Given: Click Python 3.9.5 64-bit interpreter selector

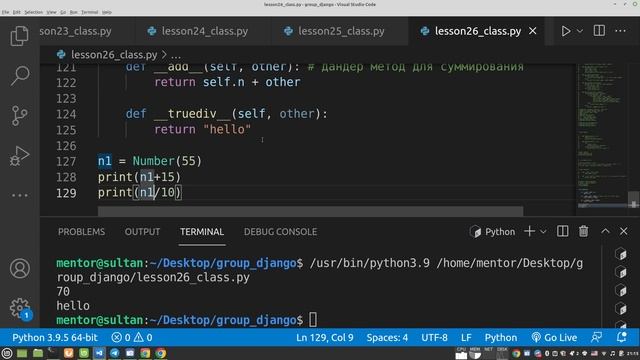Looking at the screenshot, I should pos(55,338).
